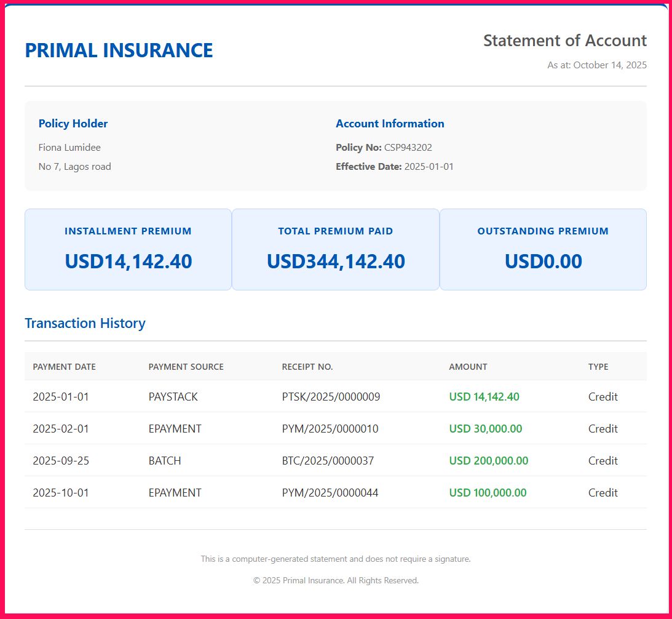Click the Statement of Account heading
This screenshot has width=672, height=619.
click(564, 41)
